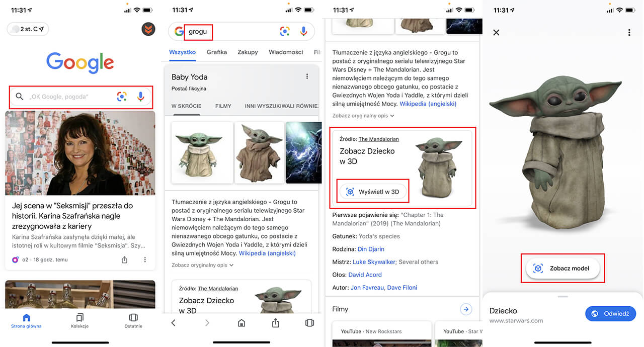Image resolution: width=644 pixels, height=347 pixels.
Task: Tap the home icon in bottom toolbar
Action: tap(242, 323)
